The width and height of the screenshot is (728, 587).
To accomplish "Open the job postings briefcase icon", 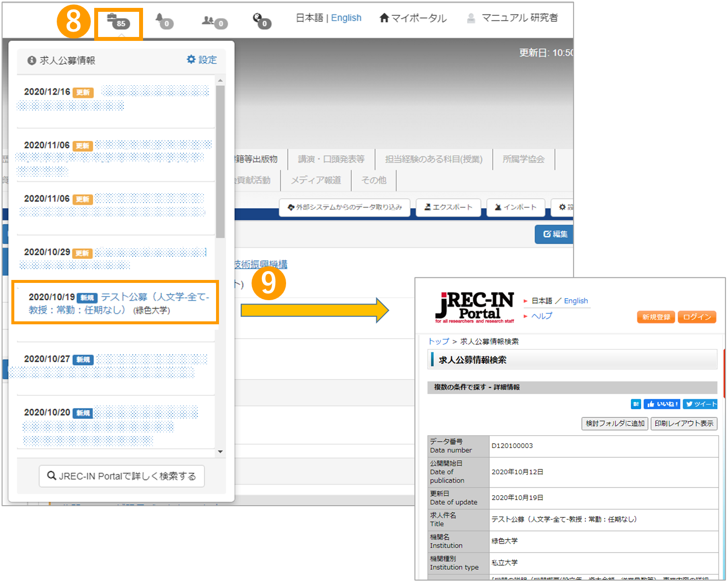I will pyautogui.click(x=118, y=22).
